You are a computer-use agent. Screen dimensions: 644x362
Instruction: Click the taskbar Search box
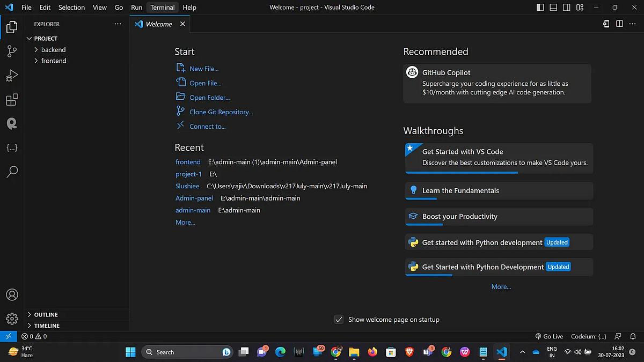point(188,352)
